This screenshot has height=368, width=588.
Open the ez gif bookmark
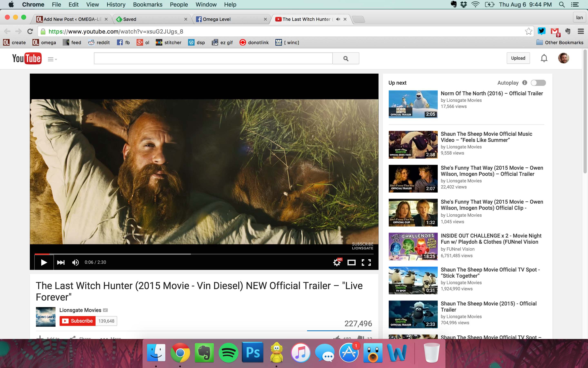tap(222, 43)
